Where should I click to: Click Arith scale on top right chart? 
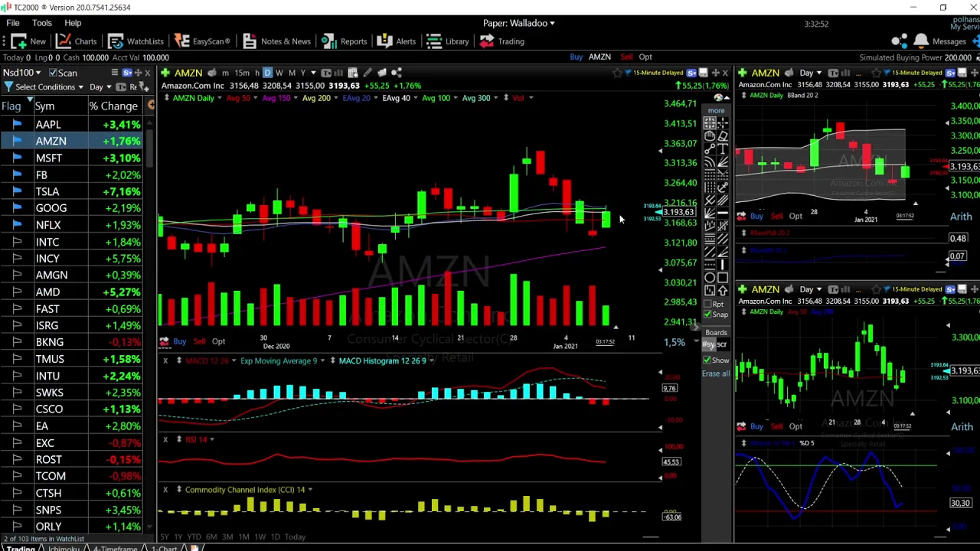(x=961, y=217)
